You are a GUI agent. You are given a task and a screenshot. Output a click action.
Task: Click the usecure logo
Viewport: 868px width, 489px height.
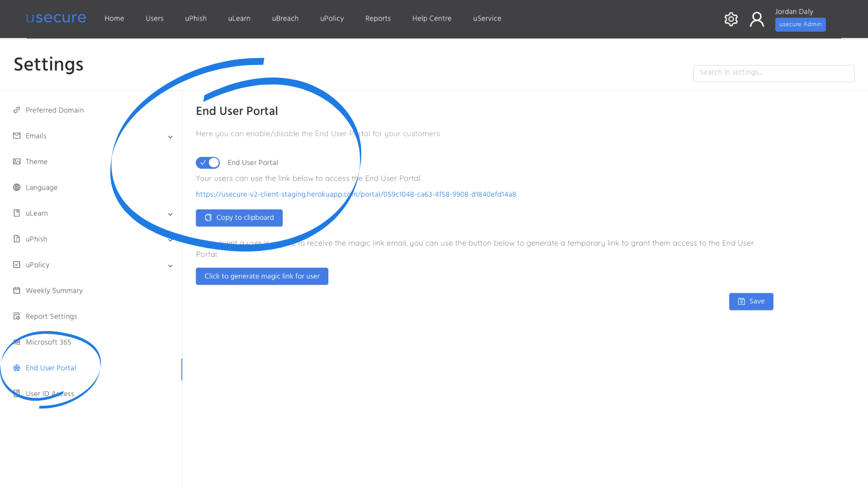[56, 18]
